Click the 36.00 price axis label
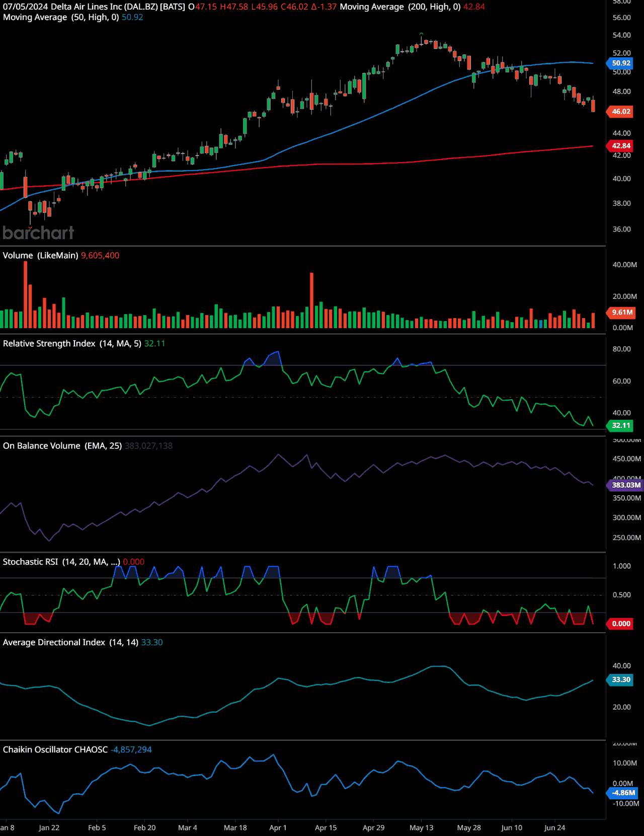The image size is (644, 836). pyautogui.click(x=622, y=230)
